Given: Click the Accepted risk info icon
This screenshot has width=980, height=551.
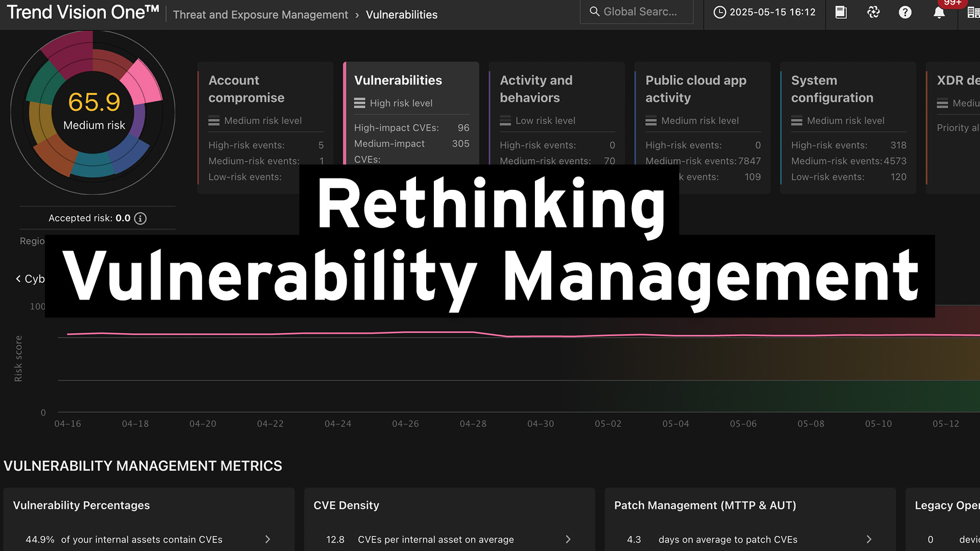Looking at the screenshot, I should click(x=140, y=218).
